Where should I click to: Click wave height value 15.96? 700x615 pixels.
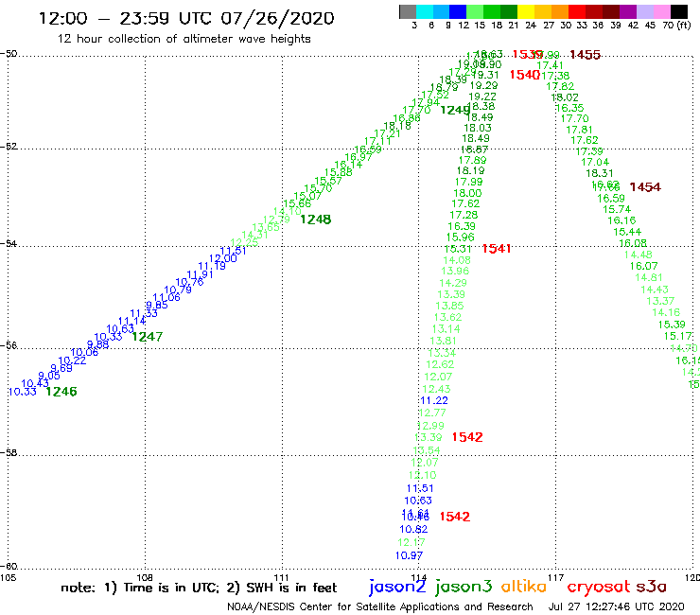(461, 237)
